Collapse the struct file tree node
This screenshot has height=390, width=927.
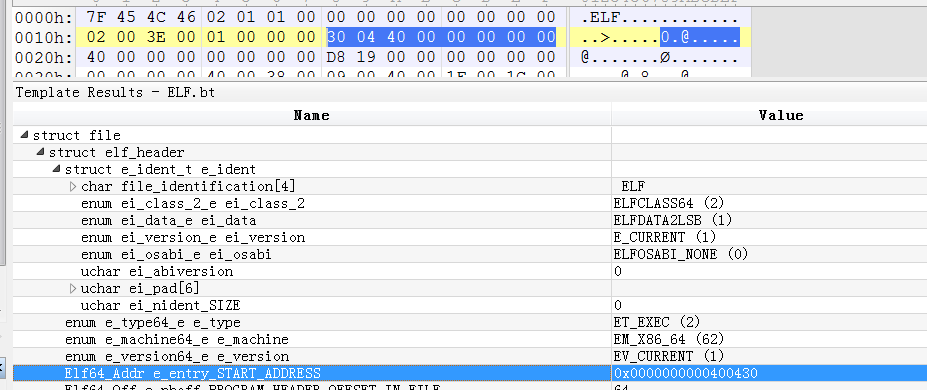[x=24, y=135]
